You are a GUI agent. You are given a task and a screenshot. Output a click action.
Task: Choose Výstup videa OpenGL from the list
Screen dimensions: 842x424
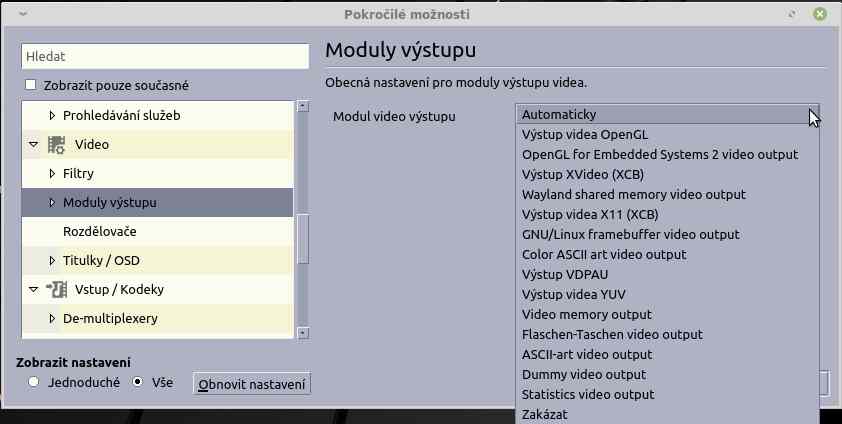tap(585, 134)
